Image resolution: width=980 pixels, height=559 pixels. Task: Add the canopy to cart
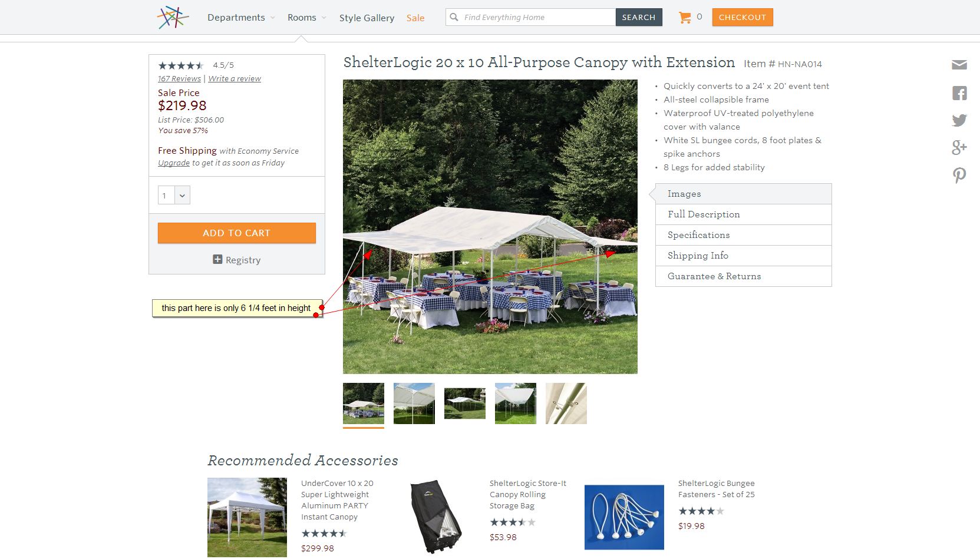pyautogui.click(x=237, y=233)
